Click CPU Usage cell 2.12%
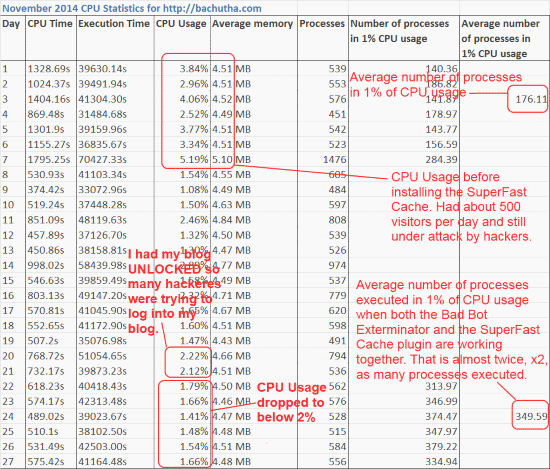The width and height of the screenshot is (550, 469). 194,371
